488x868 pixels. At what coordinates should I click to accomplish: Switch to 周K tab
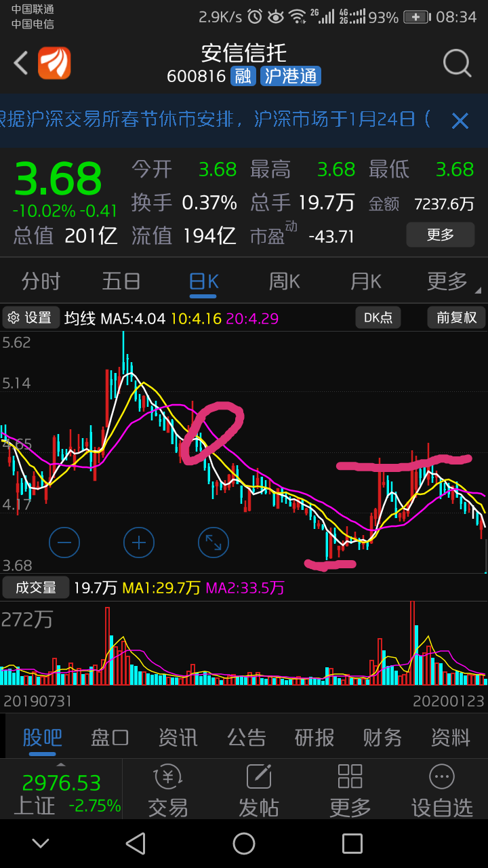pyautogui.click(x=285, y=281)
